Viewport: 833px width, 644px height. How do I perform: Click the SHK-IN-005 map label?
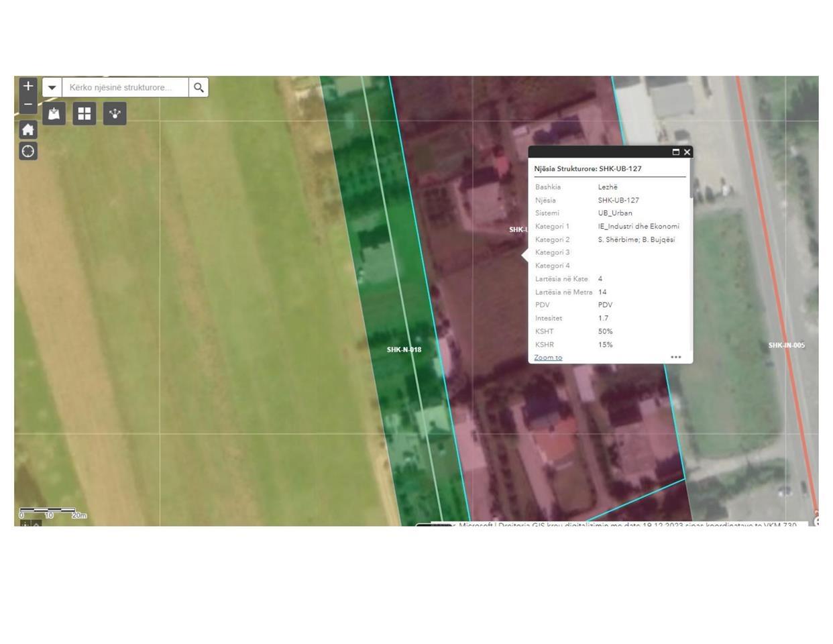pos(786,345)
